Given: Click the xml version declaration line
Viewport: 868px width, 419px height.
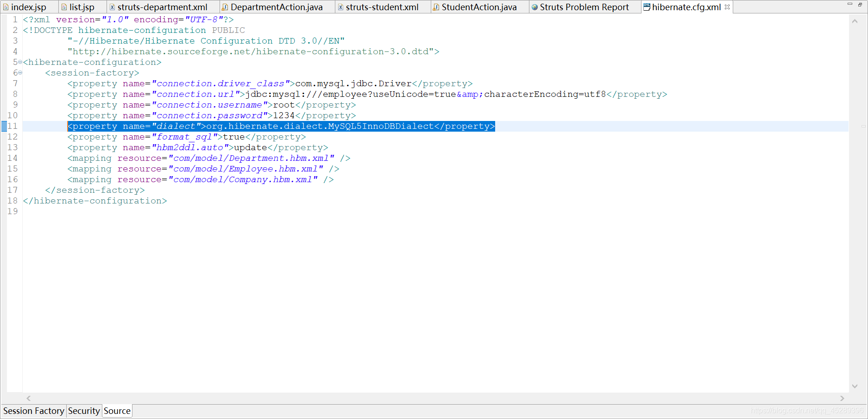Looking at the screenshot, I should pos(128,19).
